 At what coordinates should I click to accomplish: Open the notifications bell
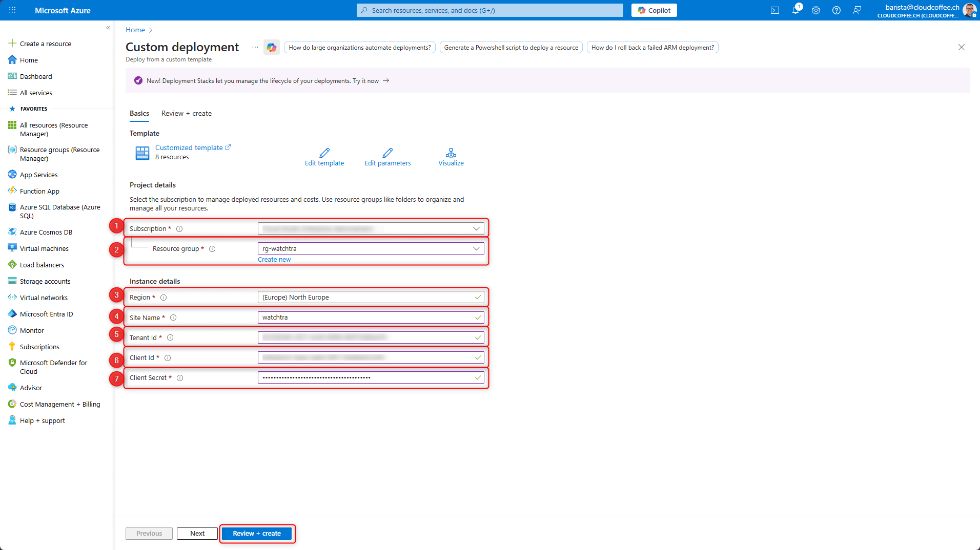pyautogui.click(x=795, y=10)
